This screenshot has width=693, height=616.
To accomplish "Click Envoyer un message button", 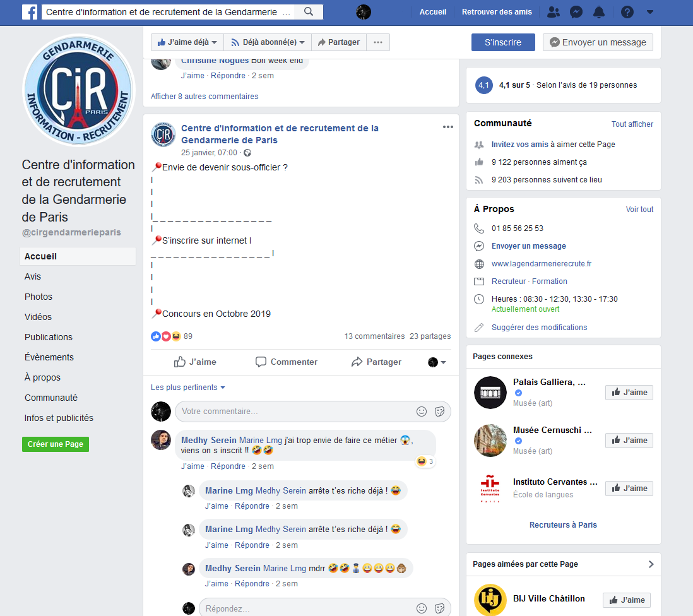I will click(598, 42).
